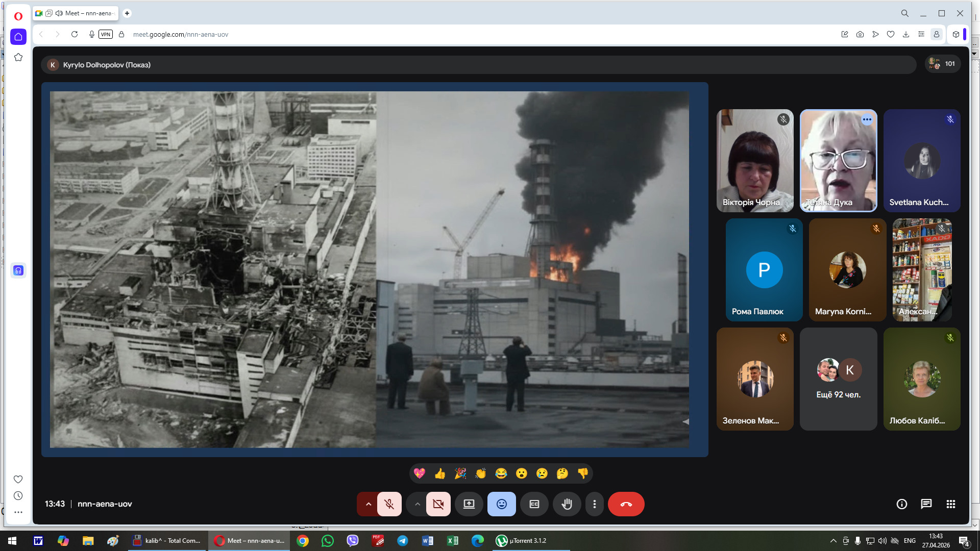Raise hand in the meeting

coord(567,504)
